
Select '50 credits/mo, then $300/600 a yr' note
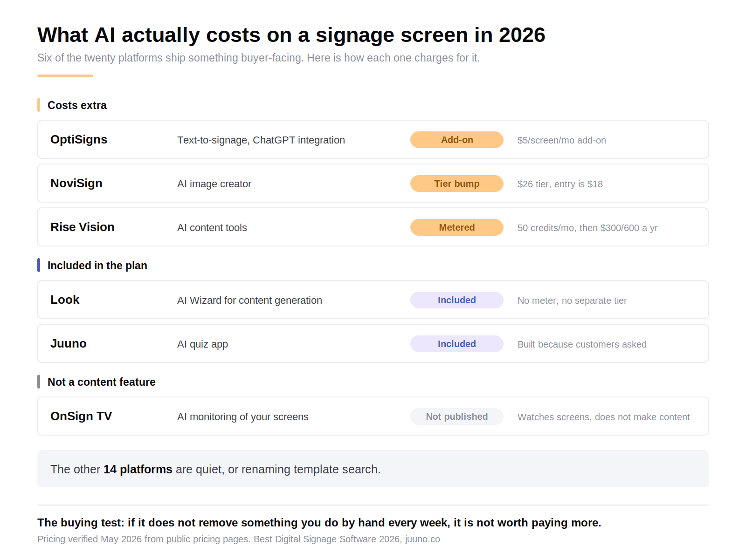point(587,228)
